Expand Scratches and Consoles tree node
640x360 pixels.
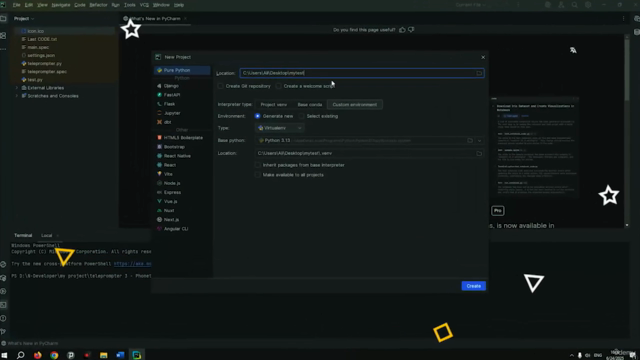[x=17, y=96]
